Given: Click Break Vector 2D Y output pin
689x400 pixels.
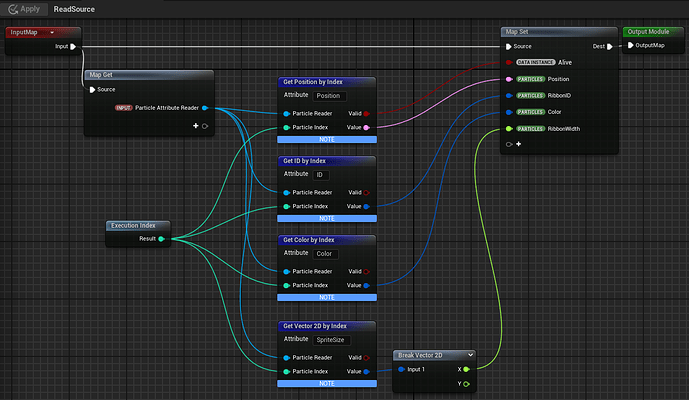Looking at the screenshot, I should [x=467, y=384].
